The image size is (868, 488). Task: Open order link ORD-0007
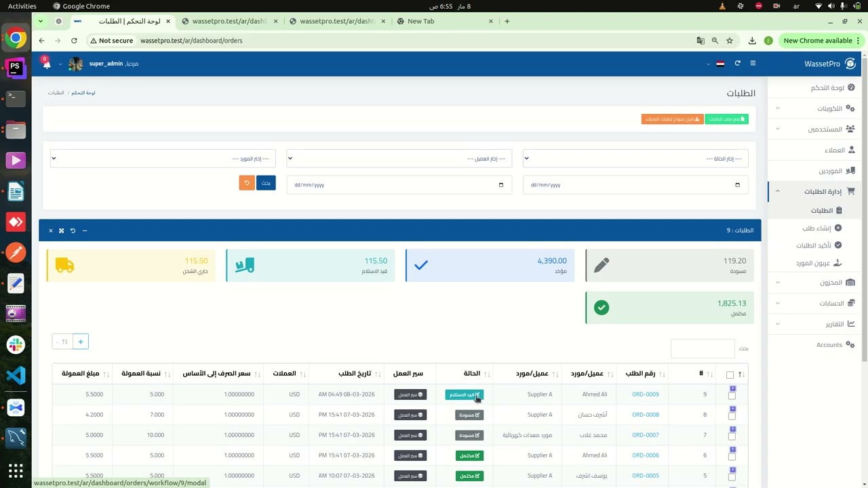(x=645, y=435)
